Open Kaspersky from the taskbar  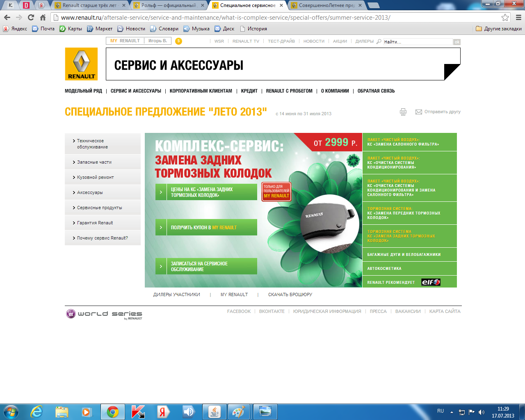138,412
